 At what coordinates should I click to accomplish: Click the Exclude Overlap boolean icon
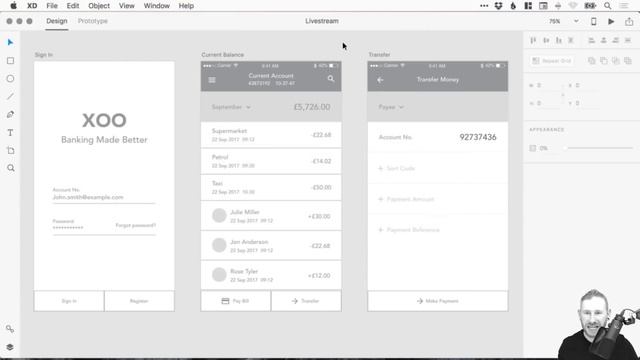628,61
